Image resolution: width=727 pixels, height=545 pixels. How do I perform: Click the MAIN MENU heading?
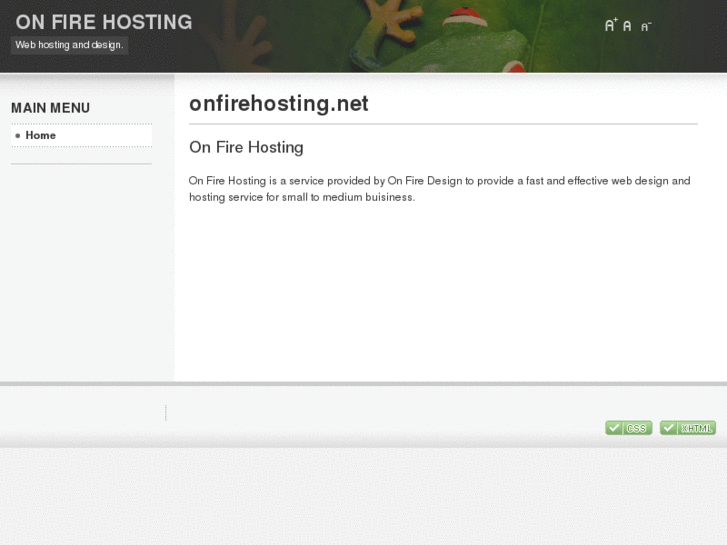(50, 108)
